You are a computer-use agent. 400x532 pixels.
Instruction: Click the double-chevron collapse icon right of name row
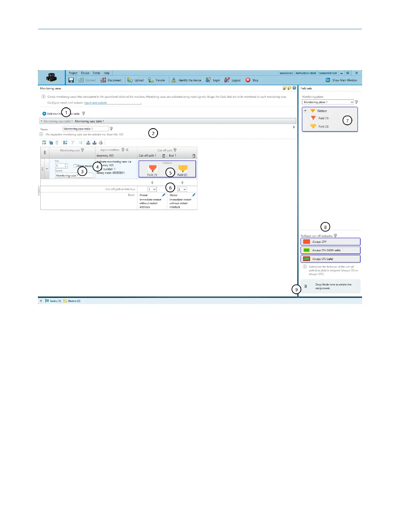[294, 127]
